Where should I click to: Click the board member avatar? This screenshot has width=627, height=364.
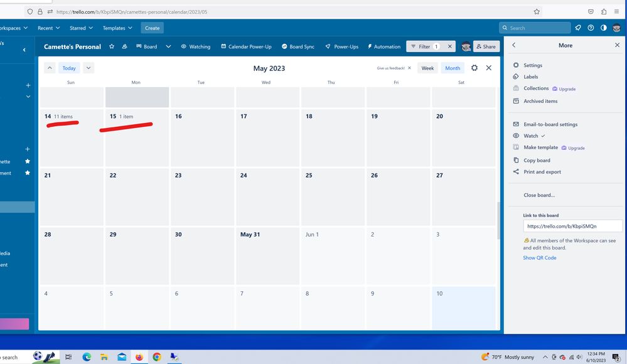pos(466,46)
